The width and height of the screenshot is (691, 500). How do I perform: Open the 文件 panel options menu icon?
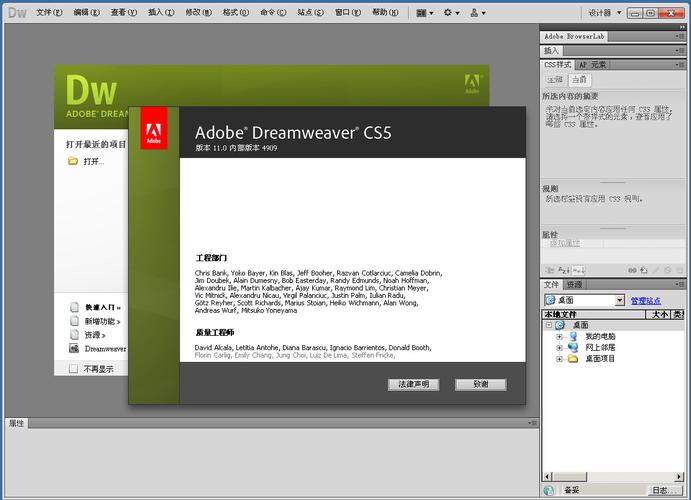point(680,285)
